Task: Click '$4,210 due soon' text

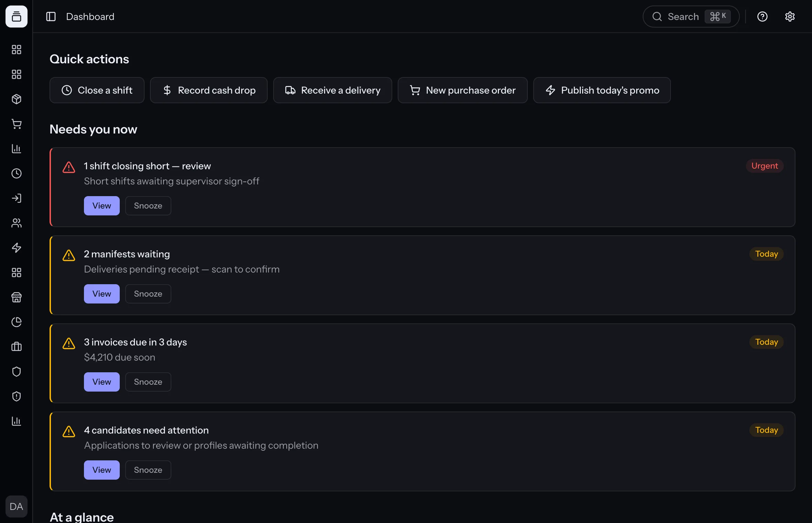Action: click(120, 357)
